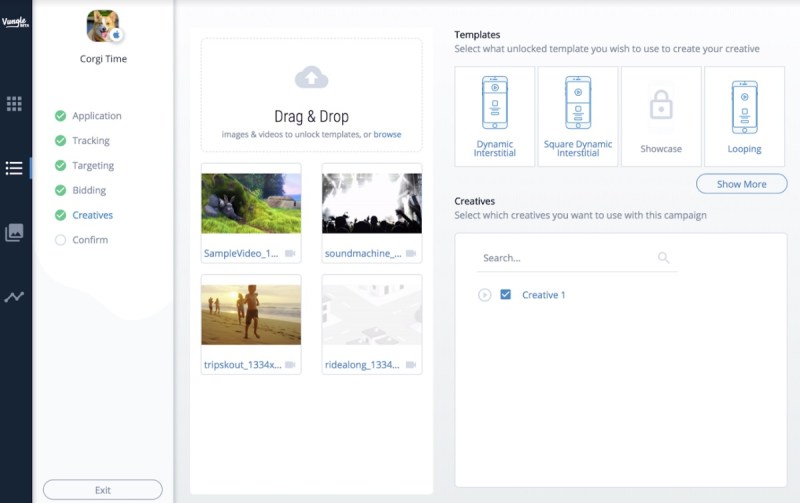
Task: Uncheck the Creative 1 checkbox
Action: point(505,294)
